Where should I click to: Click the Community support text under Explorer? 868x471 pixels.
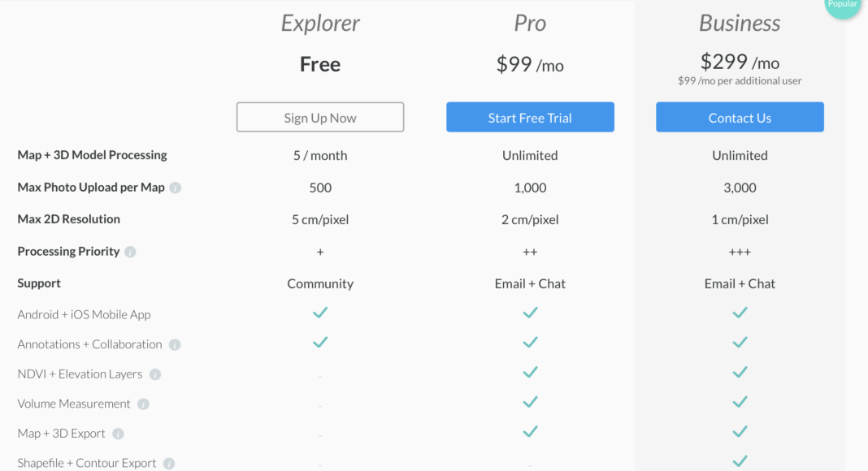pos(320,283)
